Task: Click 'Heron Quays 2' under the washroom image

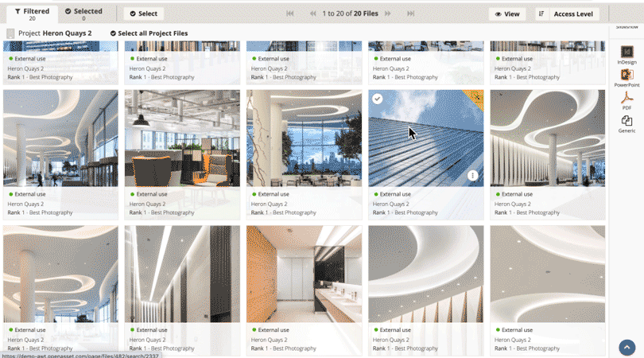Action: click(269, 340)
